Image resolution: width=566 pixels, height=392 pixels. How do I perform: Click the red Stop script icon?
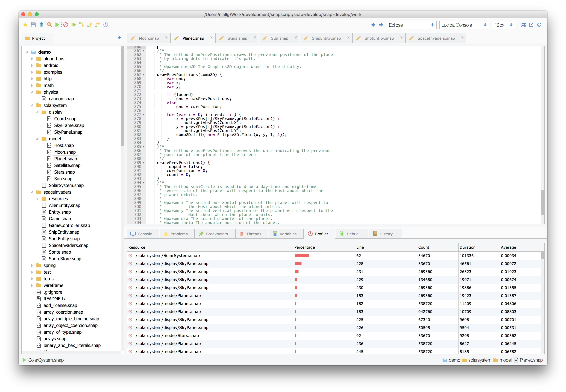coord(65,25)
